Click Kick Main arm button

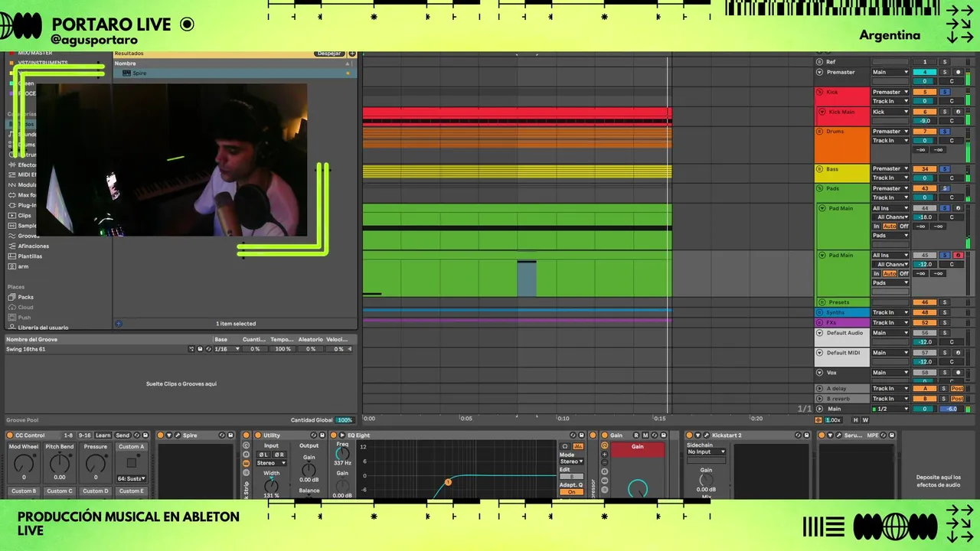pyautogui.click(x=958, y=112)
